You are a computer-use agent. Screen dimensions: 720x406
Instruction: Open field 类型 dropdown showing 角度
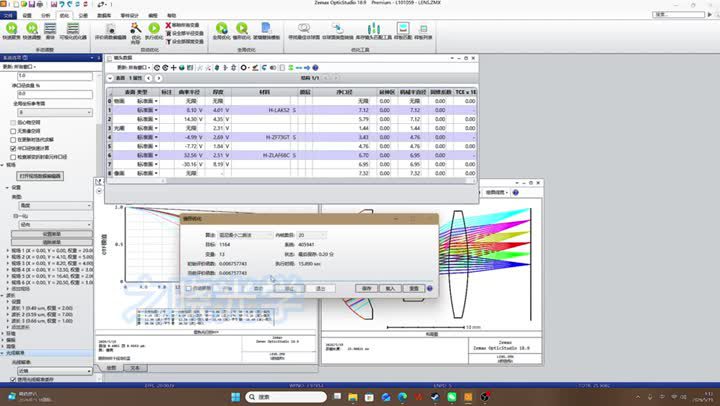[55, 205]
